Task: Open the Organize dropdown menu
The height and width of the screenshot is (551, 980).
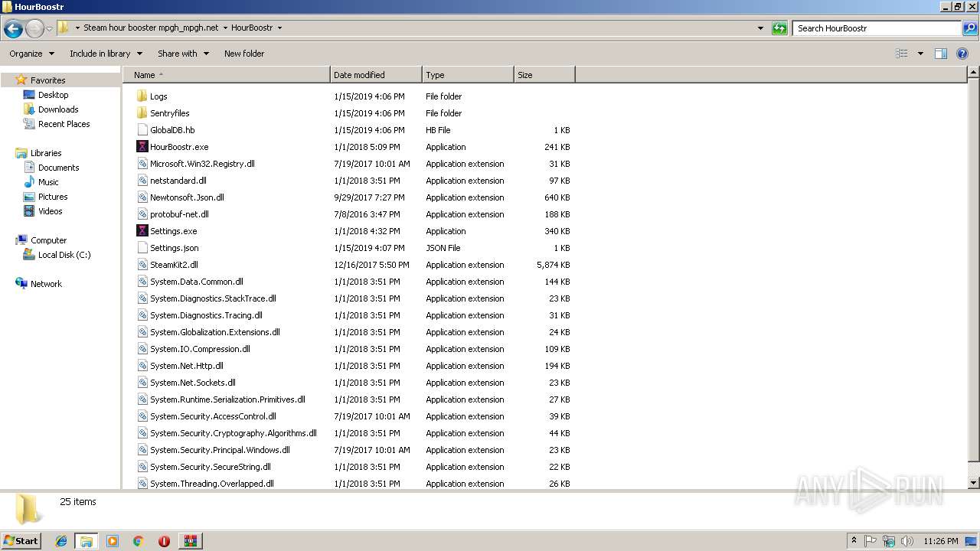Action: pyautogui.click(x=31, y=54)
